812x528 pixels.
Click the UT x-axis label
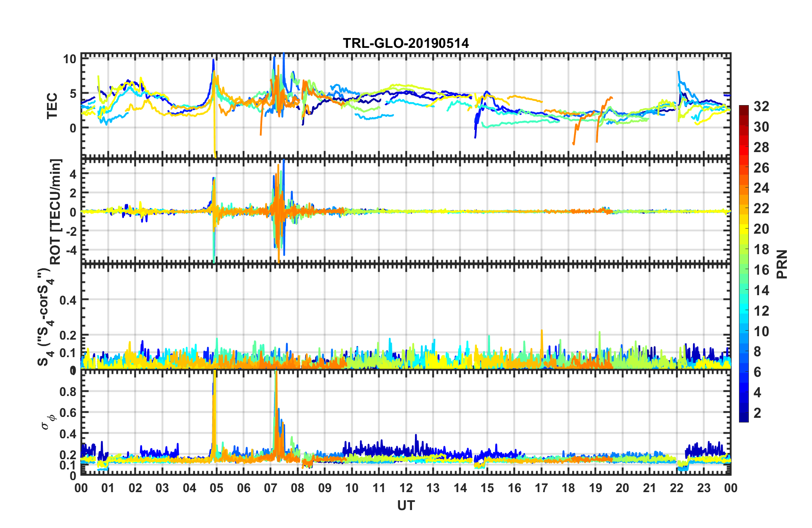406,506
